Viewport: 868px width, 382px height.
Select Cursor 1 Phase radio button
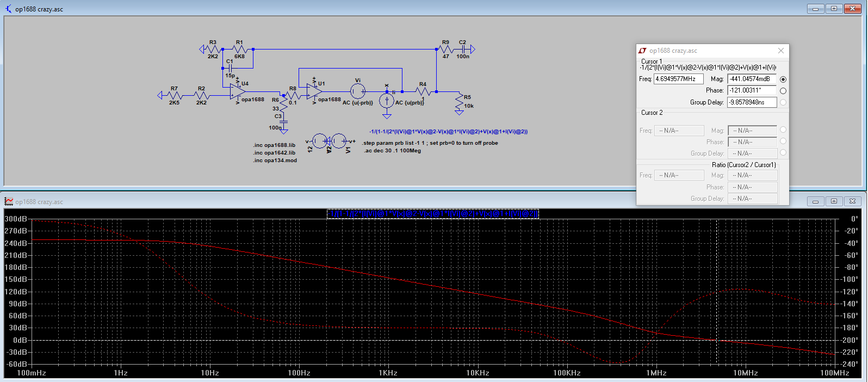783,91
